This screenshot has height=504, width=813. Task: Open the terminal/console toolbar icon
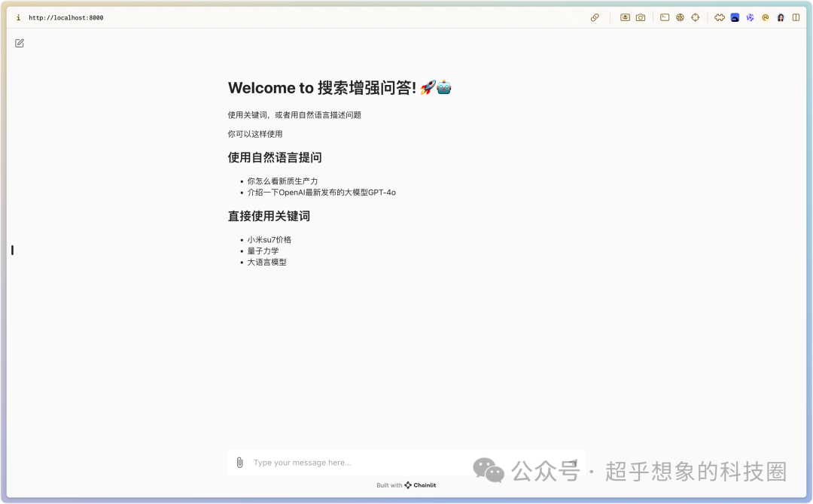click(x=664, y=17)
